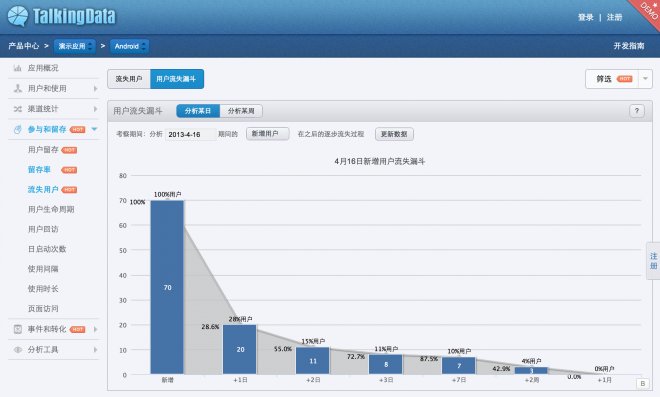660x397 pixels.
Task: Click the 用户和使用 person icon
Action: [18, 88]
